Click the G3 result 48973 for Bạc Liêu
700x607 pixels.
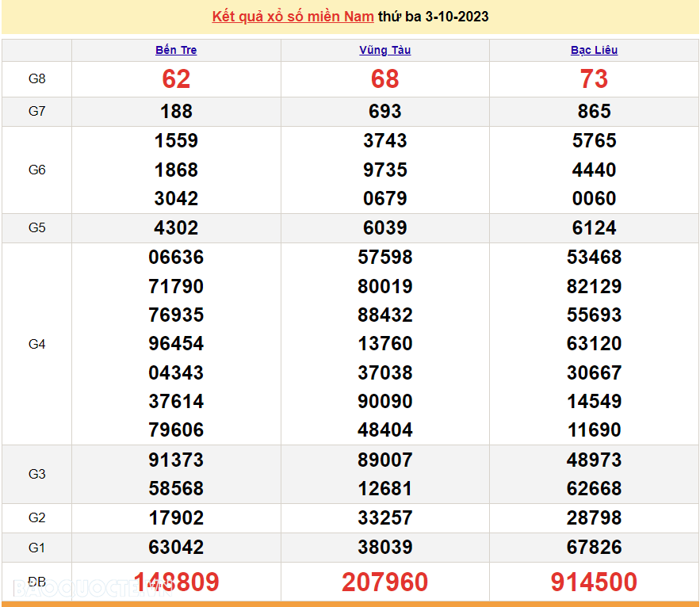coord(594,460)
